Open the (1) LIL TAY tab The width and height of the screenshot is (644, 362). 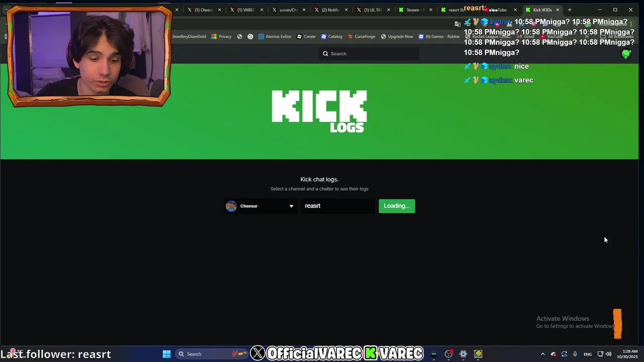[372, 10]
